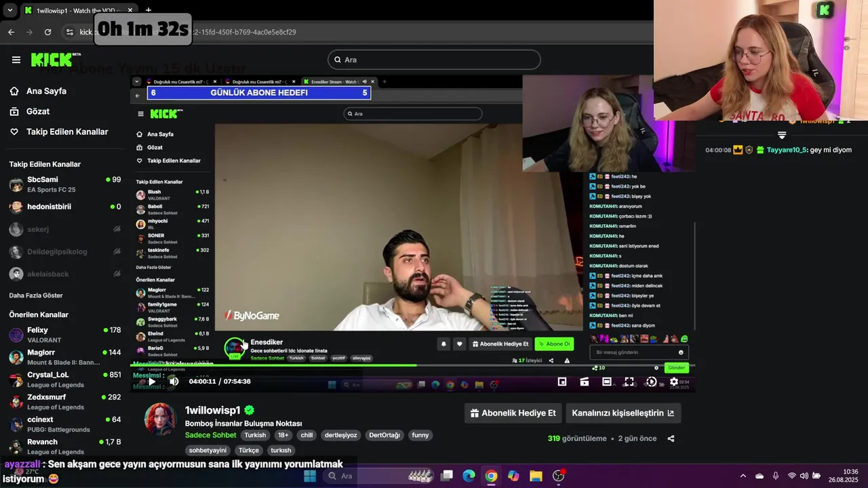Click the Türkçe tag
The height and width of the screenshot is (488, 868).
pyautogui.click(x=248, y=450)
